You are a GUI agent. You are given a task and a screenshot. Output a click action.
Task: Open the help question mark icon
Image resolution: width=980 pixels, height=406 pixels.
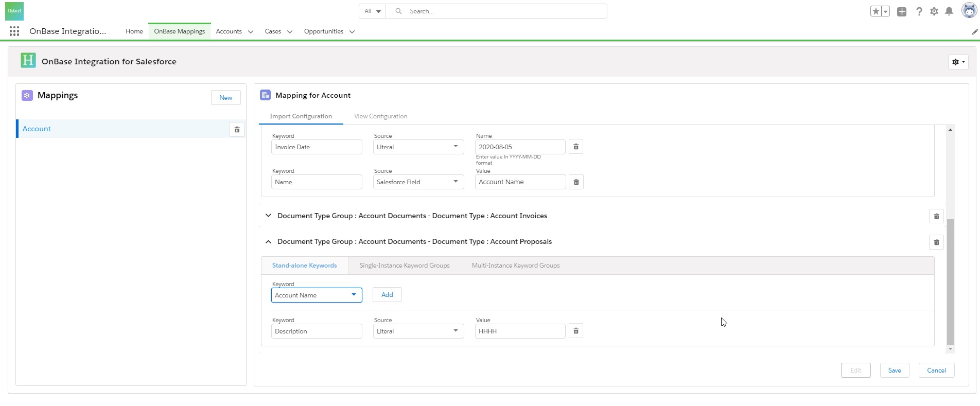[919, 11]
